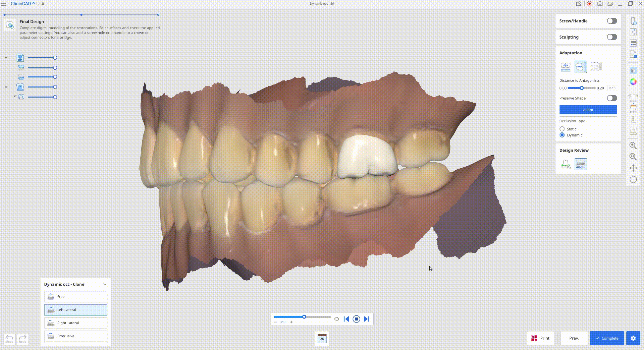Click the zoom in magnifier icon
This screenshot has height=350, width=644.
tap(633, 145)
